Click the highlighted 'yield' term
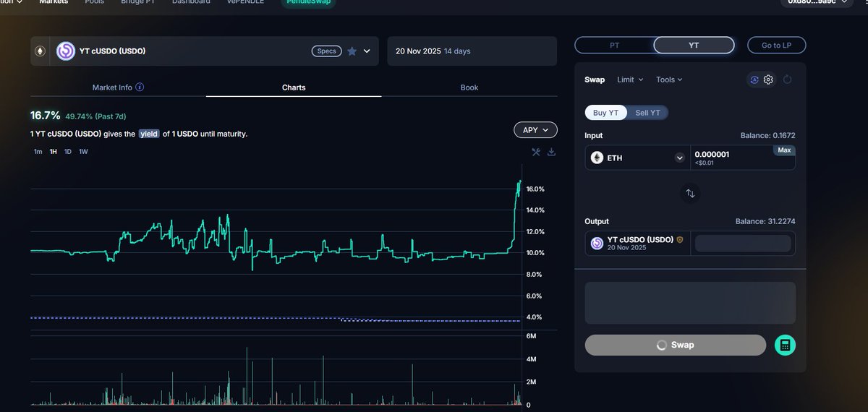Image resolution: width=868 pixels, height=412 pixels. click(x=149, y=134)
